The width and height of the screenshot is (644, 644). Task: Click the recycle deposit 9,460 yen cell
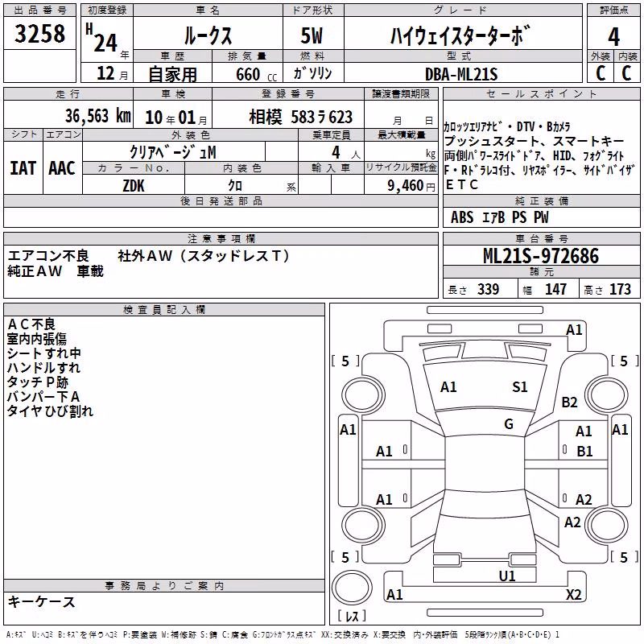[x=401, y=185]
